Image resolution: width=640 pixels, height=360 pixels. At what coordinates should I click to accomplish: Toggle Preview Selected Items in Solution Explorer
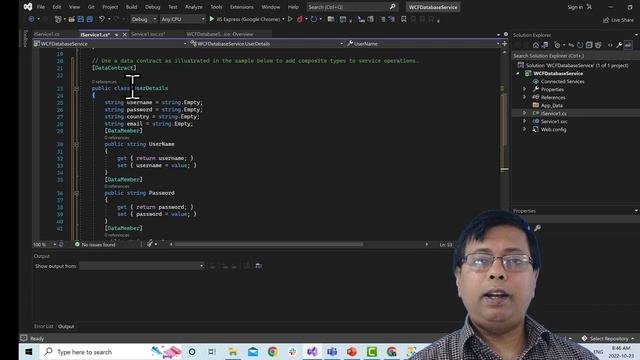628,45
